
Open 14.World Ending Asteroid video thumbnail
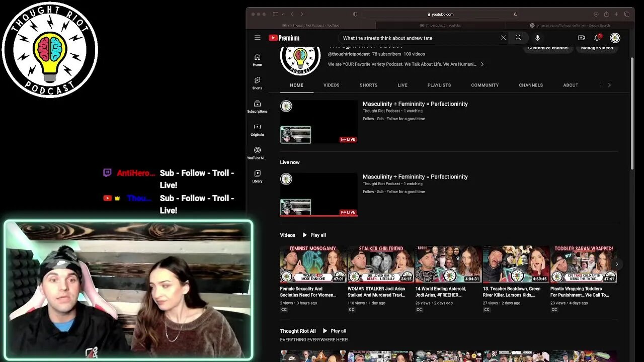tap(448, 264)
